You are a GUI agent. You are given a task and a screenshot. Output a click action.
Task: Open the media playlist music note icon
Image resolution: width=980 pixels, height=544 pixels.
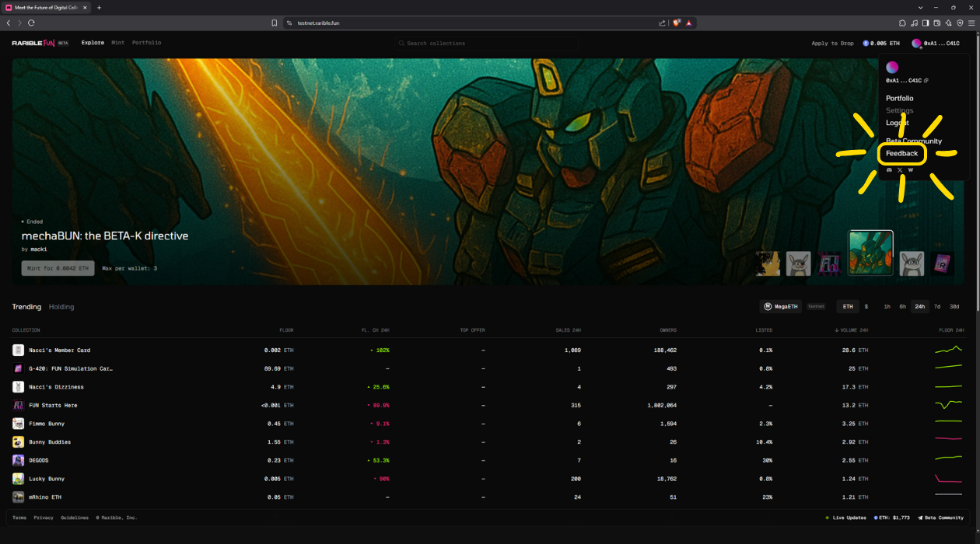pyautogui.click(x=914, y=23)
